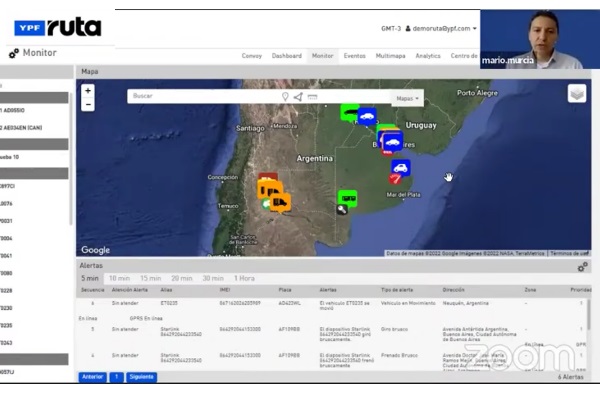This screenshot has width=600, height=400.
Task: Open the Dashboard menu
Action: click(x=287, y=56)
